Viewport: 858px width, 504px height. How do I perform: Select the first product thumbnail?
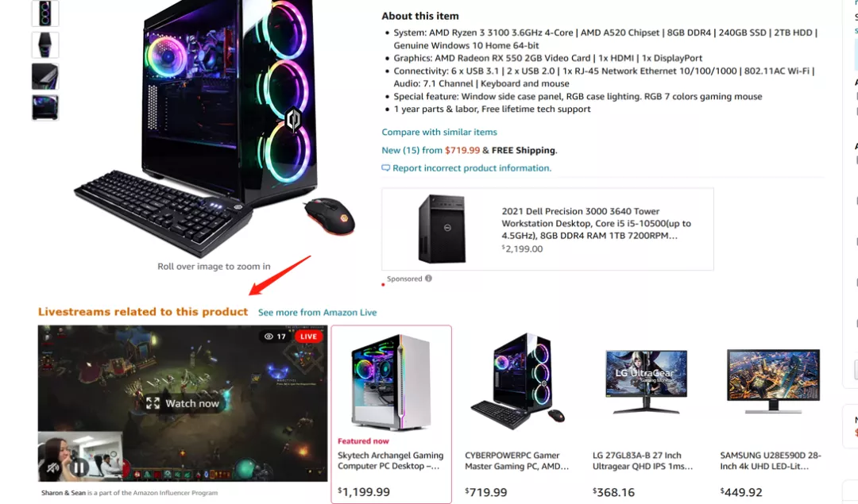coord(44,13)
